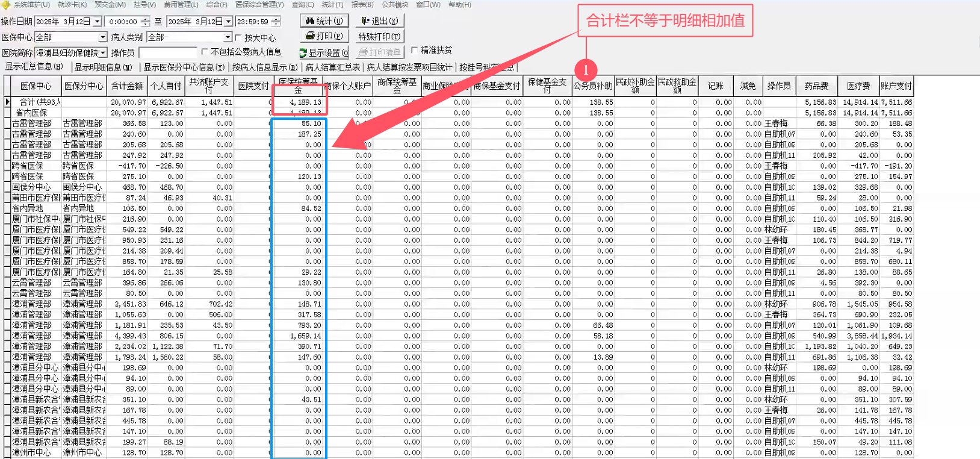Screen dimensions: 980x459
Task: Select the 合计 (共93人 total row cell
Action: [x=36, y=102]
